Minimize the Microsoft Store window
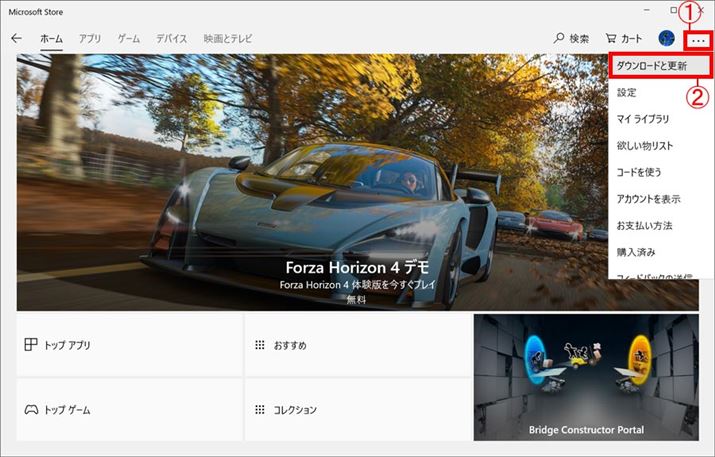This screenshot has width=715, height=457. (647, 10)
